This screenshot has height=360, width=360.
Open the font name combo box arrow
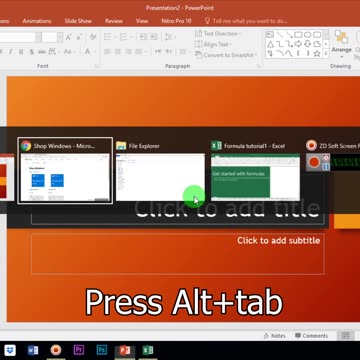[x=38, y=37]
